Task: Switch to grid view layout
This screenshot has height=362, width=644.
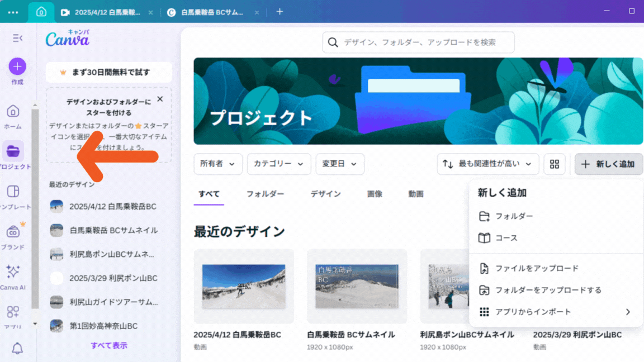Action: click(555, 164)
